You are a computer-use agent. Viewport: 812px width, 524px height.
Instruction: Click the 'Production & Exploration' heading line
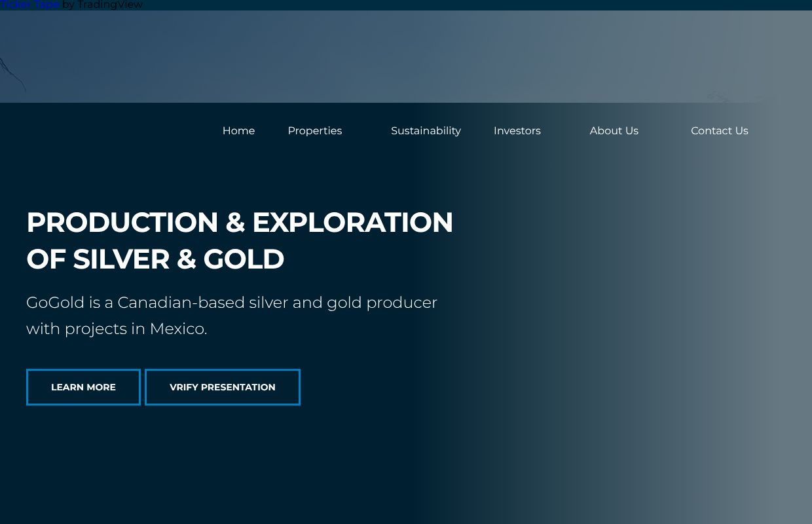pyautogui.click(x=240, y=223)
